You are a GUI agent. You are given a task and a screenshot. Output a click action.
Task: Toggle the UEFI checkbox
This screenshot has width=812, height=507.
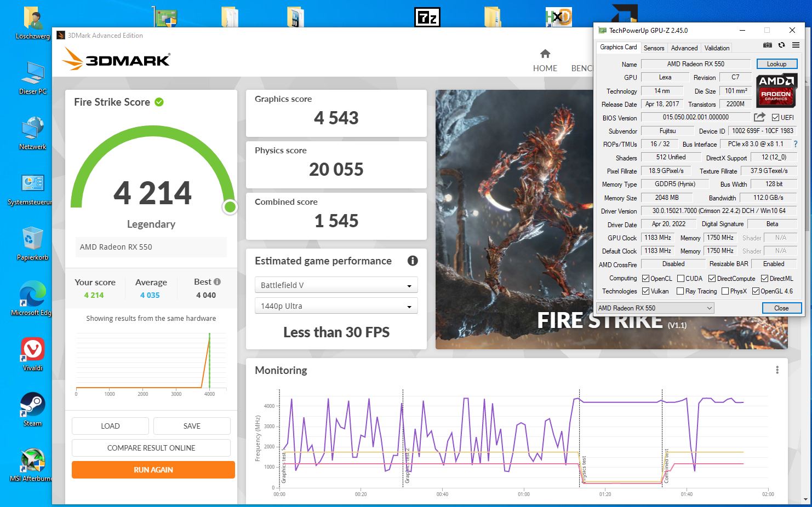pyautogui.click(x=775, y=118)
